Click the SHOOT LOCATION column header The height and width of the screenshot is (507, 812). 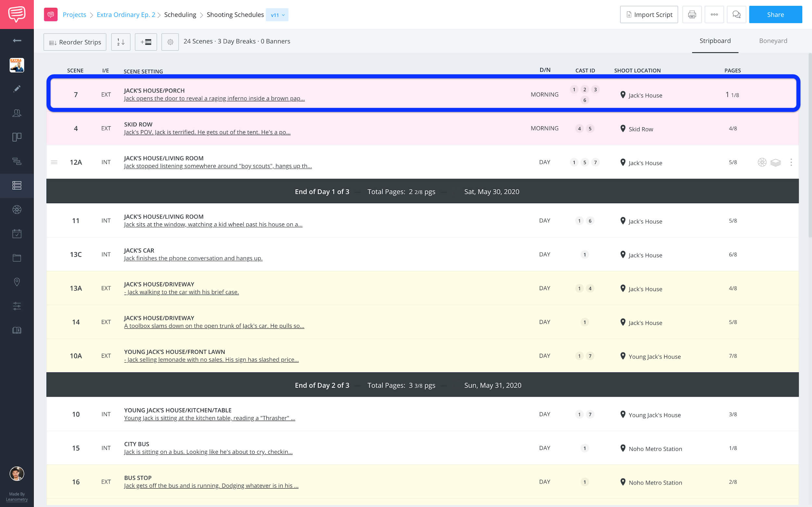(637, 70)
